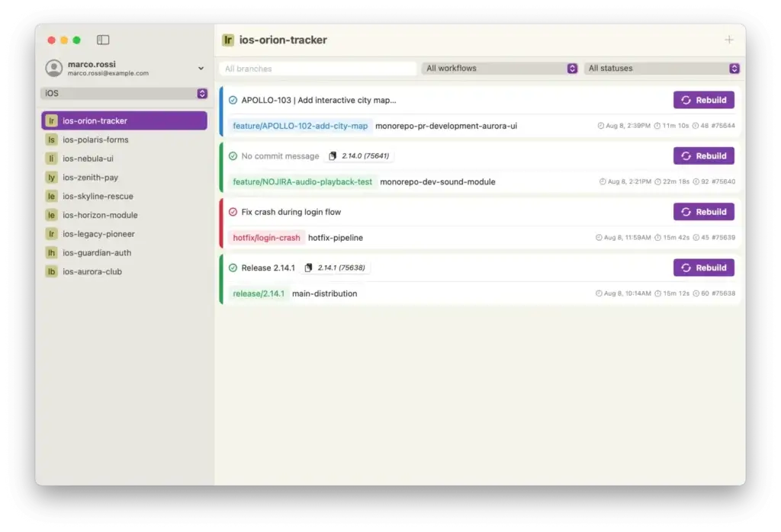Open the release/2.14.1 branch tag

[259, 293]
